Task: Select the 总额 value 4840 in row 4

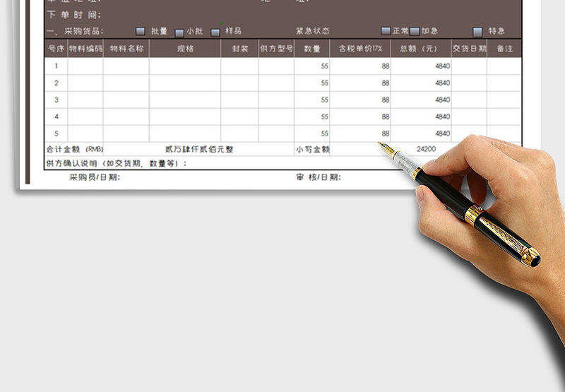Action: pyautogui.click(x=421, y=117)
